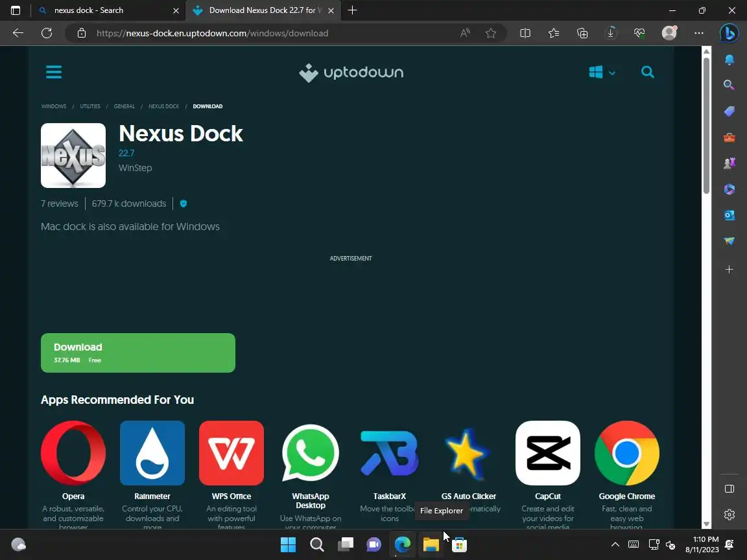Open the Downloads toolbar icon

point(611,33)
